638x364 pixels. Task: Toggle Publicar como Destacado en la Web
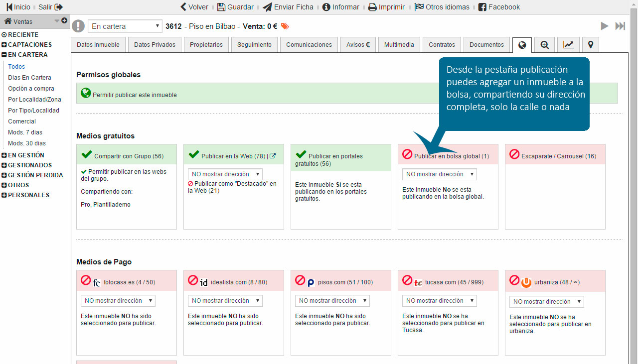click(190, 184)
